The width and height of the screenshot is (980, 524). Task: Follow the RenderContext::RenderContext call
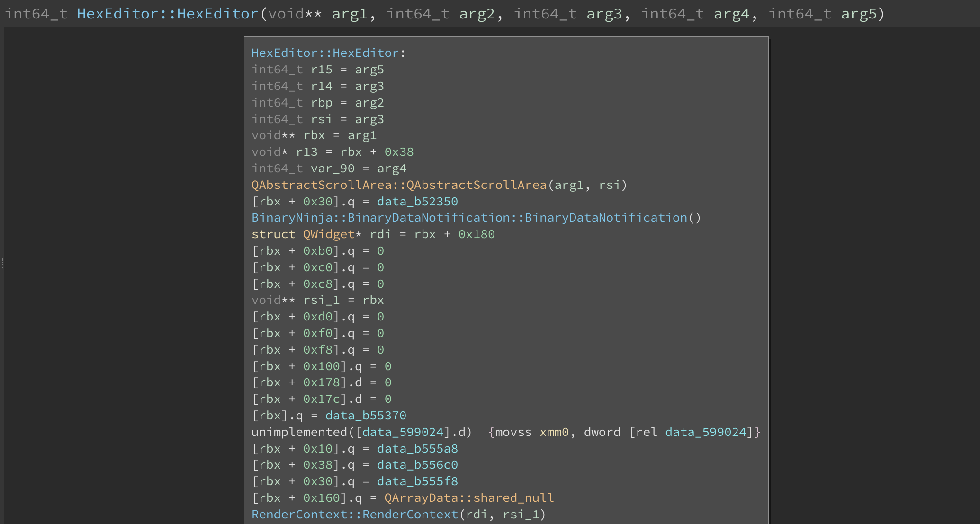point(355,514)
